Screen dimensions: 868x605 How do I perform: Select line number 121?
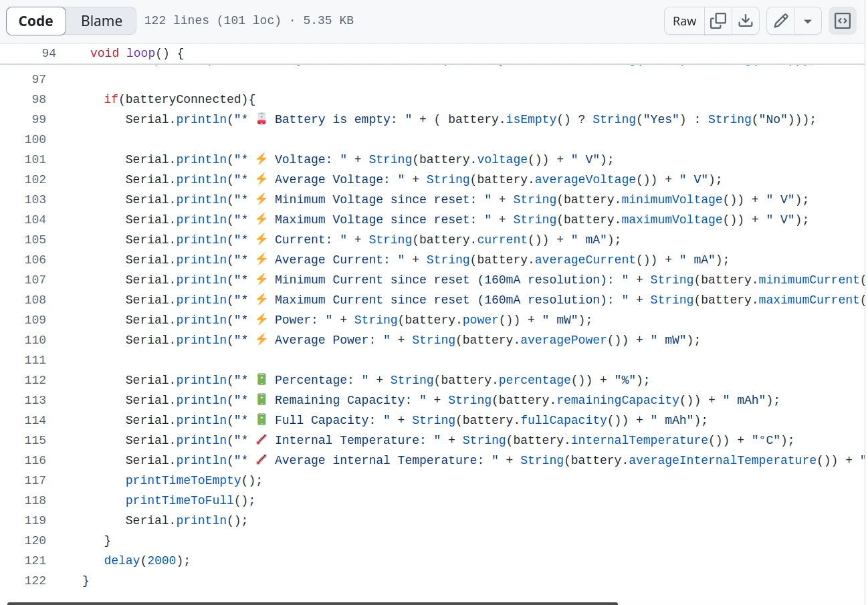[x=35, y=560]
